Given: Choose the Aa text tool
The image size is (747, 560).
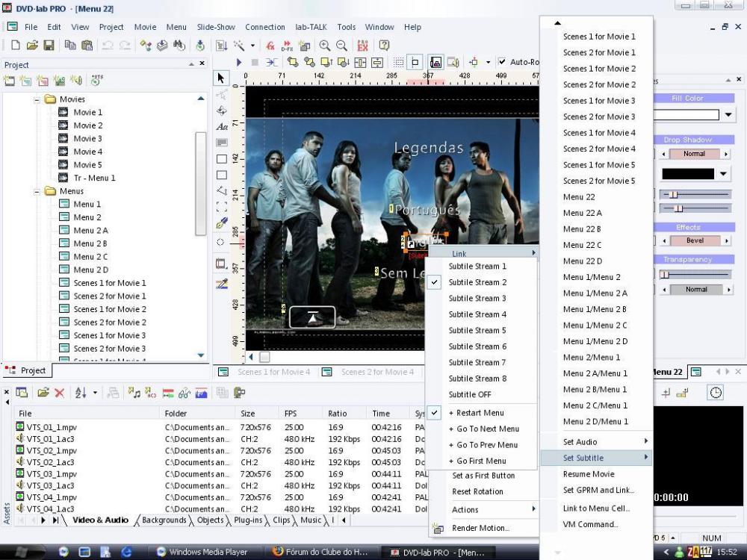Looking at the screenshot, I should click(221, 127).
